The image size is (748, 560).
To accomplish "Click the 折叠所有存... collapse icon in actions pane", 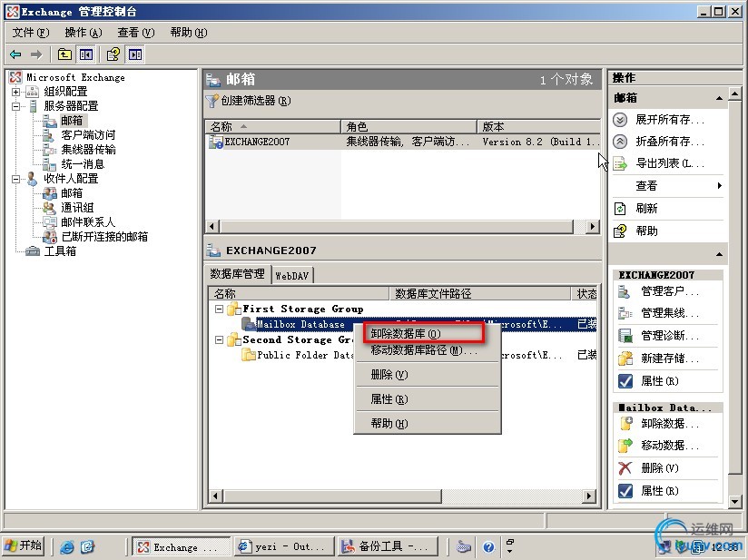I will tap(620, 142).
